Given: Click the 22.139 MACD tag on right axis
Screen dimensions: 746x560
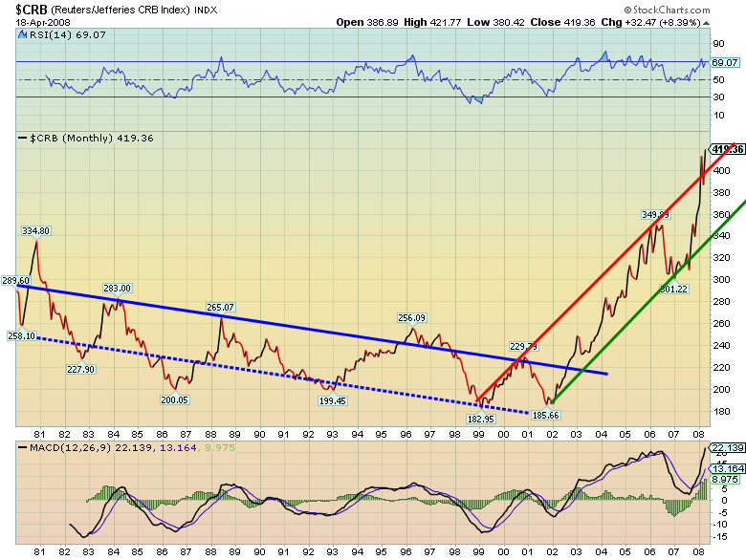Looking at the screenshot, I should coord(728,448).
